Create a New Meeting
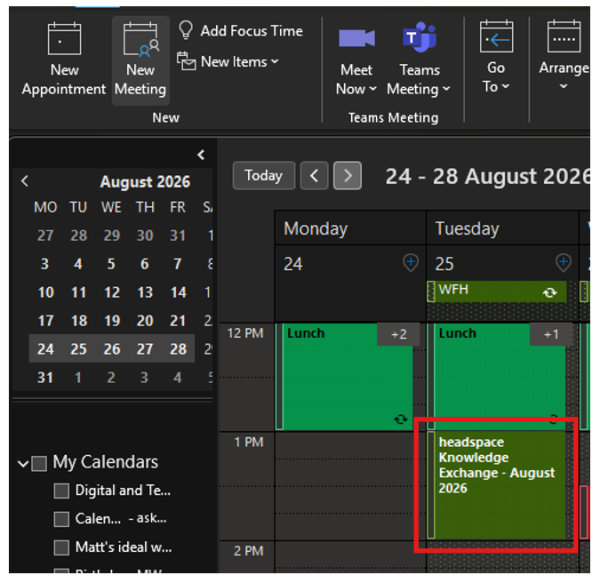Image resolution: width=600 pixels, height=583 pixels. tap(140, 59)
